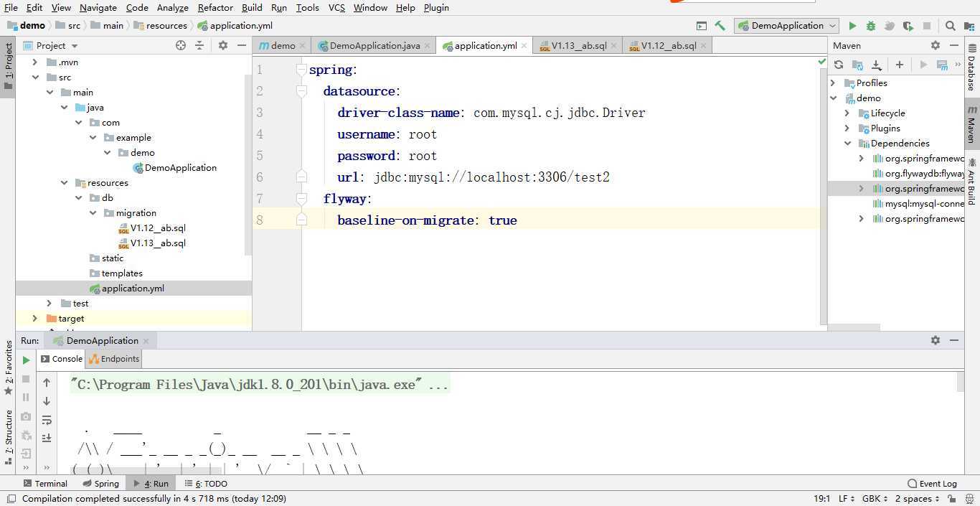
Task: Open DemoApplication run configuration dropdown
Action: pos(786,26)
